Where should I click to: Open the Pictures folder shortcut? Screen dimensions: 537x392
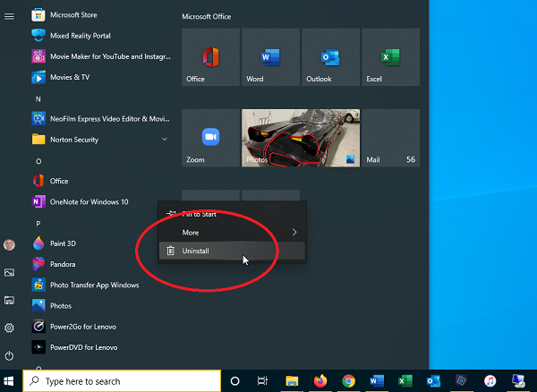(x=9, y=272)
